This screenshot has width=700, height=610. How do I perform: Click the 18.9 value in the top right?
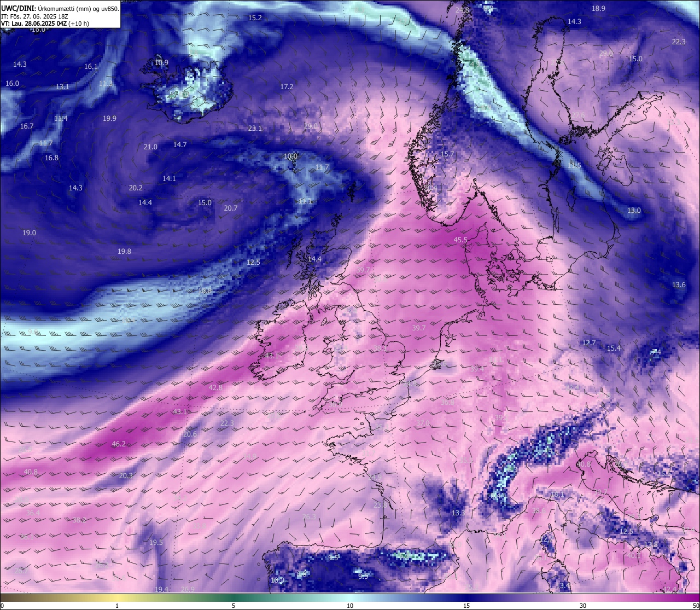tap(598, 8)
